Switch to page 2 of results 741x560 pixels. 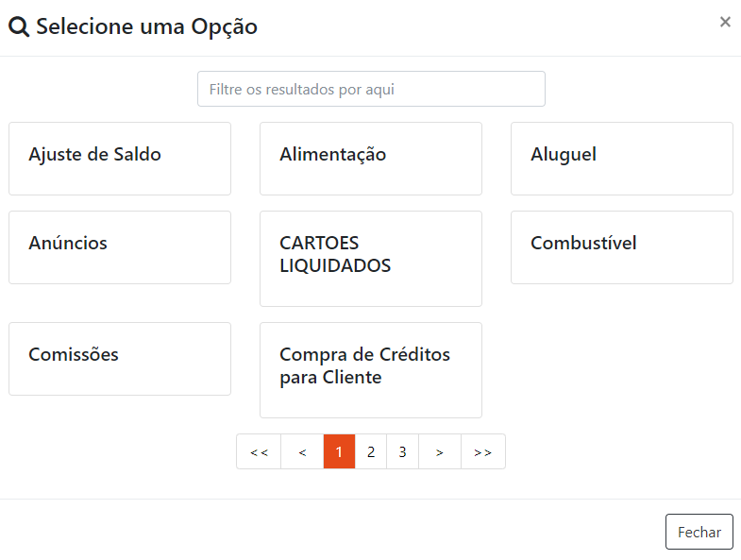(x=371, y=452)
